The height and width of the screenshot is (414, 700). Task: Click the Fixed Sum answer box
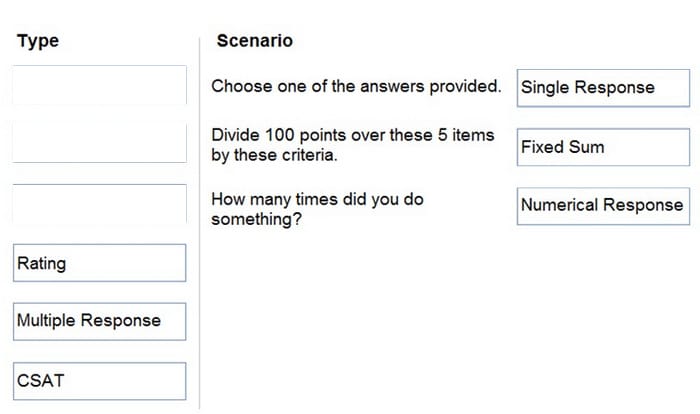tap(603, 147)
